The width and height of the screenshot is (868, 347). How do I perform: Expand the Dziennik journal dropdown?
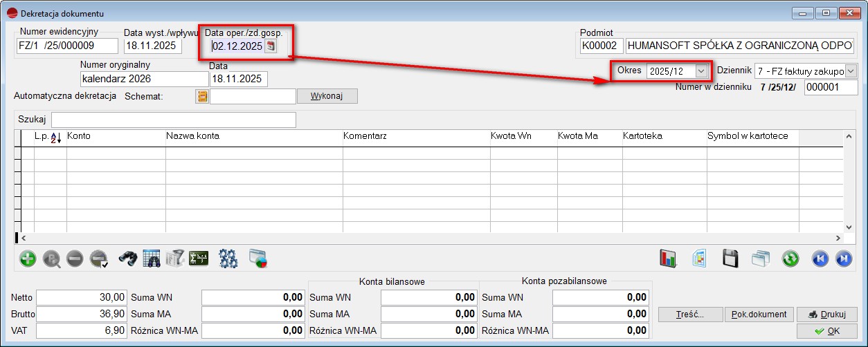point(851,71)
